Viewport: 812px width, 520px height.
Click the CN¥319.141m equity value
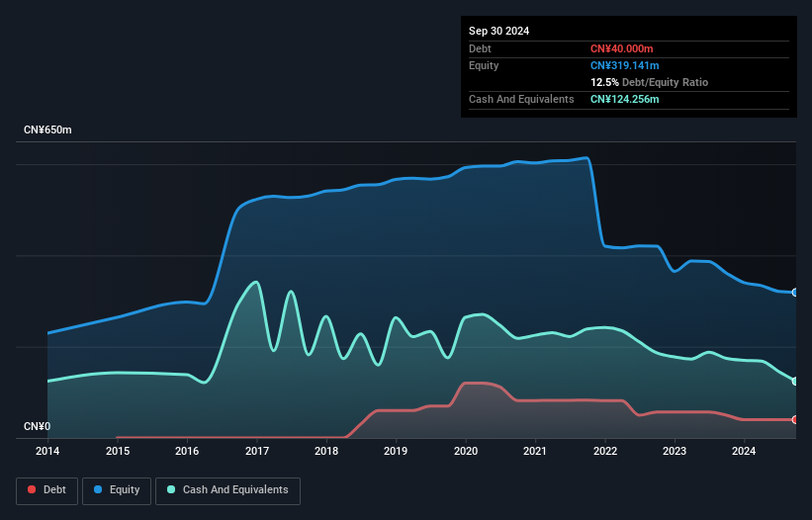(624, 65)
